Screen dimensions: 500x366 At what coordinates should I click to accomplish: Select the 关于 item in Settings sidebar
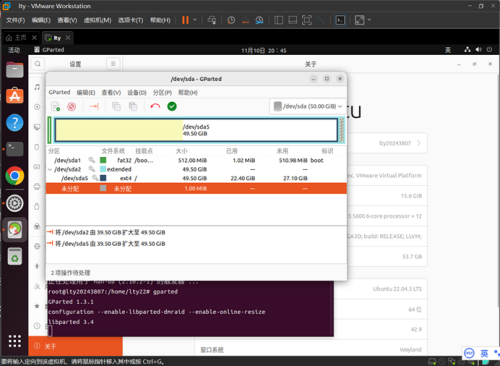click(75, 346)
